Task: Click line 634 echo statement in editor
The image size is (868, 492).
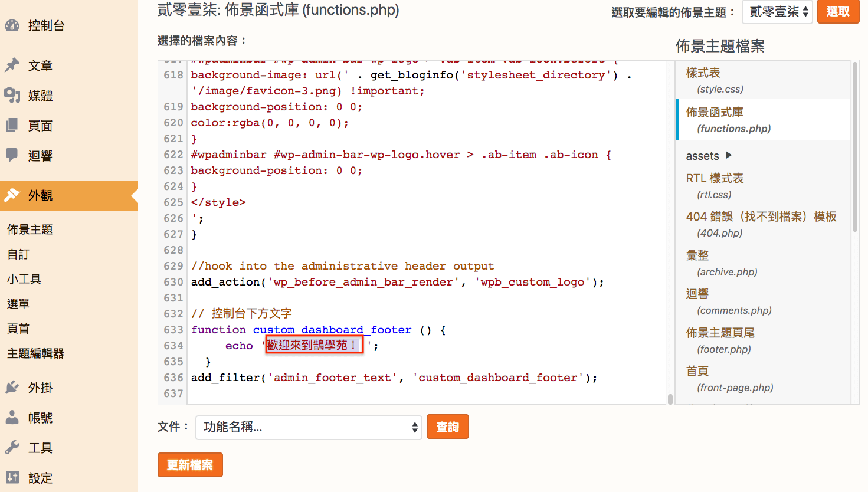Action: pyautogui.click(x=302, y=346)
